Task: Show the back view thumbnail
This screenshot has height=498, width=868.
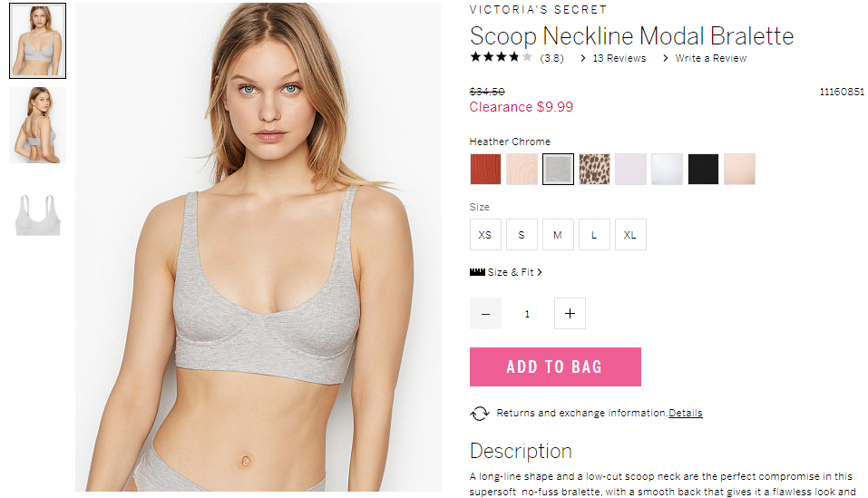Action: tap(38, 125)
